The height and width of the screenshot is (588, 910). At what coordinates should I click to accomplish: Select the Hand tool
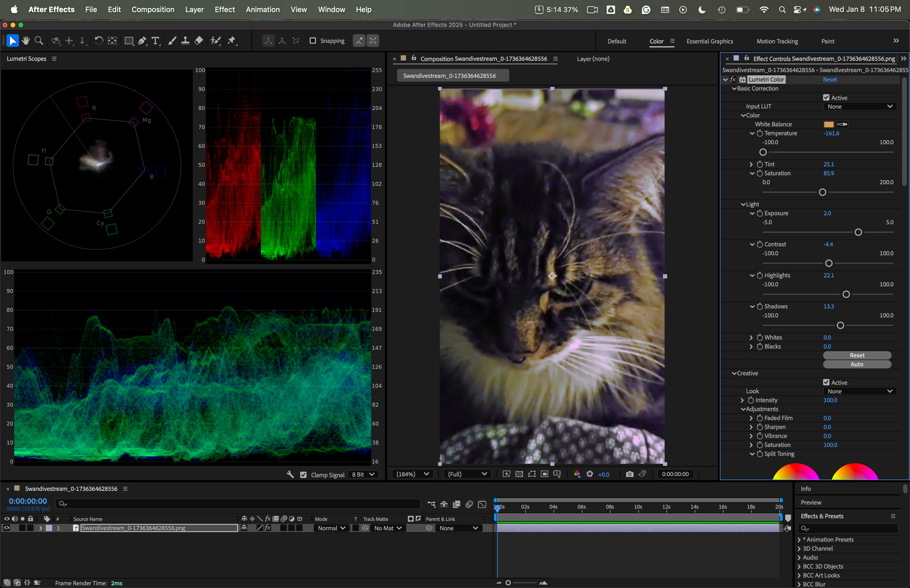point(26,41)
